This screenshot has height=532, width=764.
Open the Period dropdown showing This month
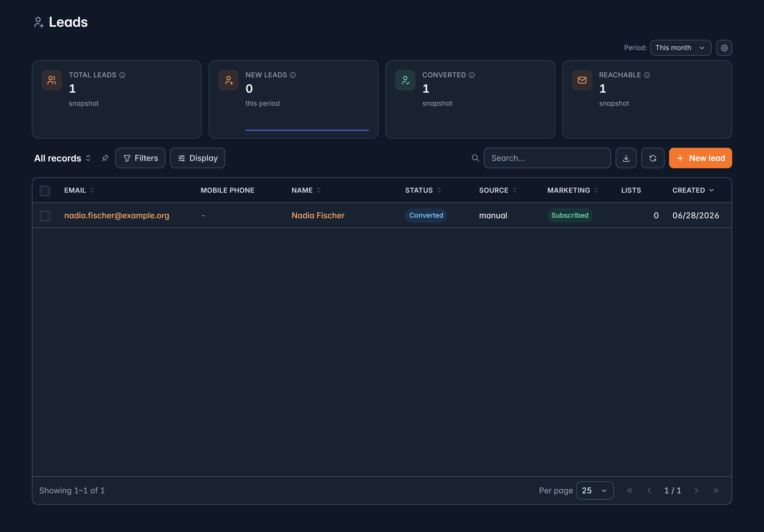point(681,48)
